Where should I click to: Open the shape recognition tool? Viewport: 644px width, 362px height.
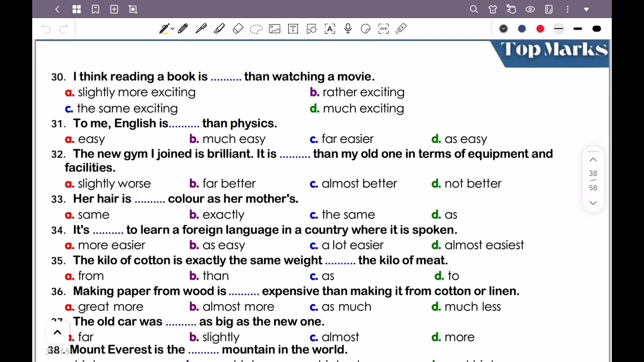[311, 29]
